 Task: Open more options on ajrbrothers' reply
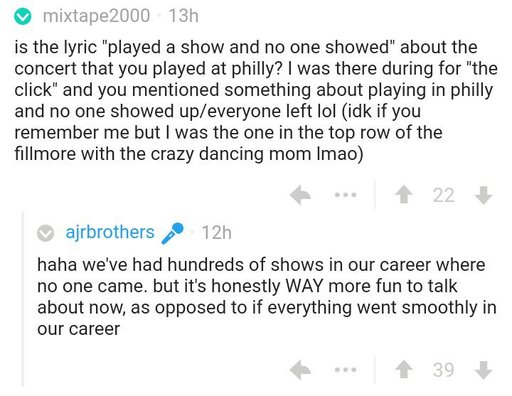point(346,369)
